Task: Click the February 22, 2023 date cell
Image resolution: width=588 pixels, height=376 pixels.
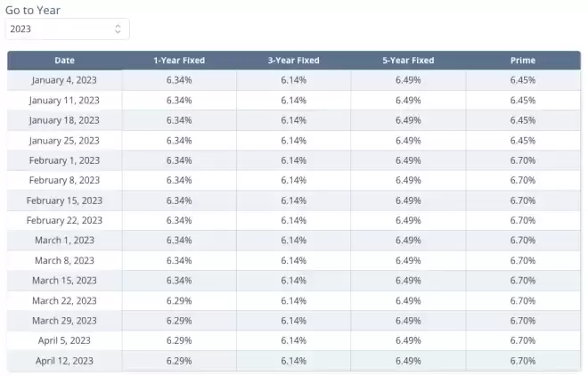Action: (64, 220)
